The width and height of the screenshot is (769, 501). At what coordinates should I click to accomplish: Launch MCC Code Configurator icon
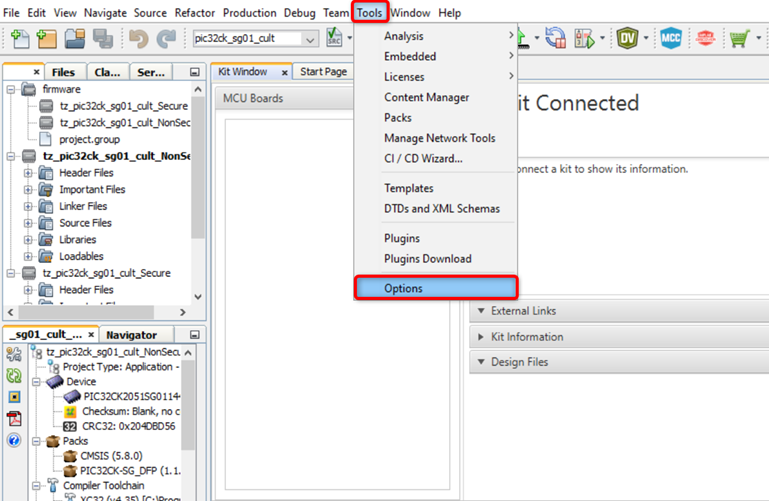tap(671, 38)
